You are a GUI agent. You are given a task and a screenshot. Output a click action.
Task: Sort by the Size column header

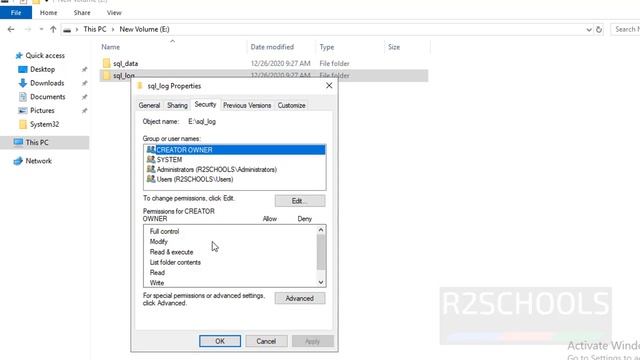point(394,47)
